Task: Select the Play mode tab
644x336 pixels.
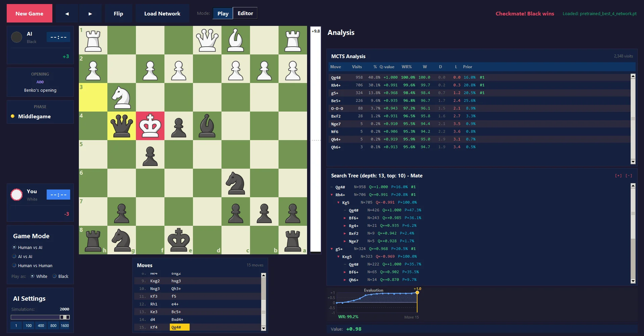Action: [x=222, y=13]
